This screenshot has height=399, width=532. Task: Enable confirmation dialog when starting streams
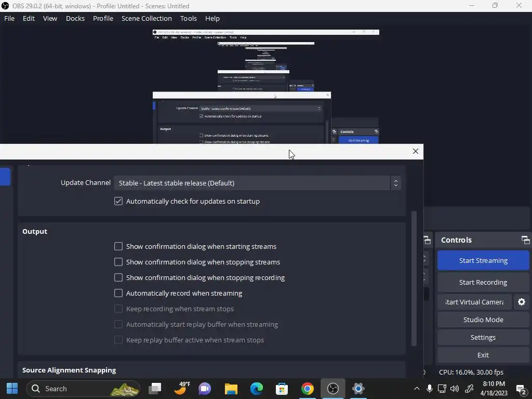coord(118,246)
